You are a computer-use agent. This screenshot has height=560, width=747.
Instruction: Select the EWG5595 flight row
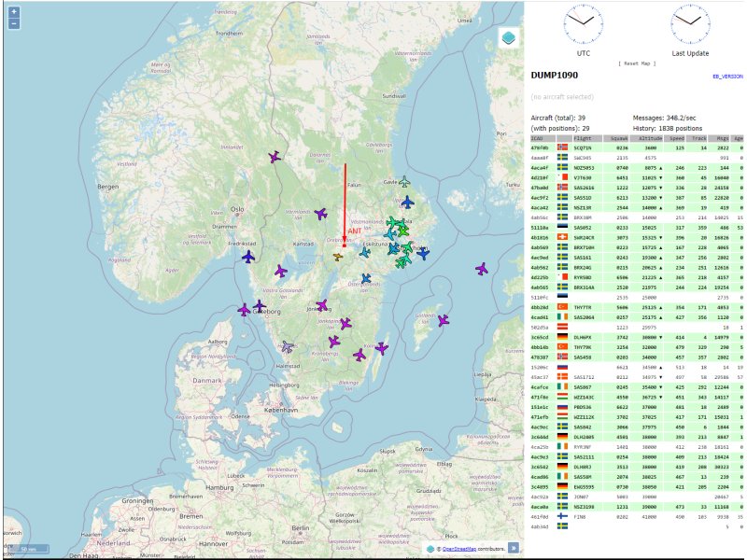pyautogui.click(x=637, y=486)
